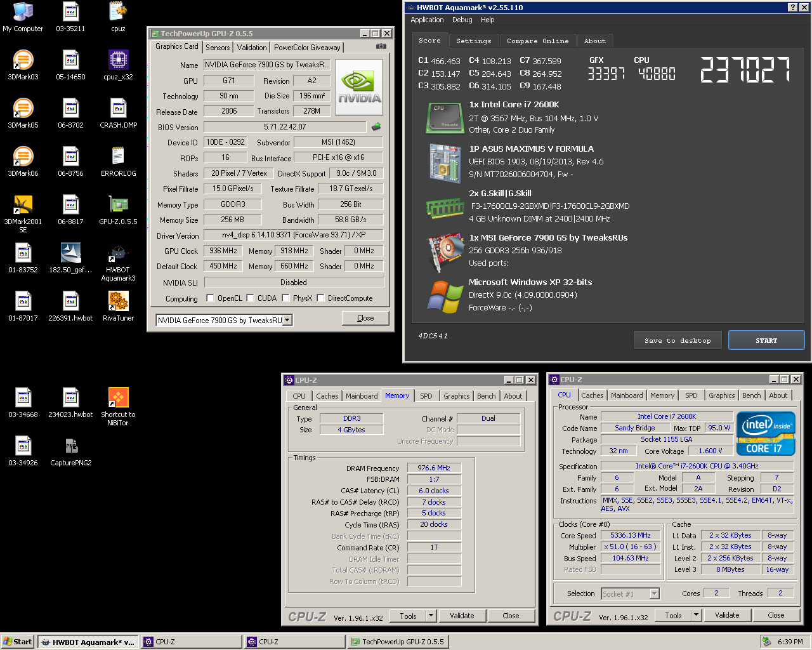
Task: Open Caches tab in right CPU-Z window
Action: coord(592,395)
